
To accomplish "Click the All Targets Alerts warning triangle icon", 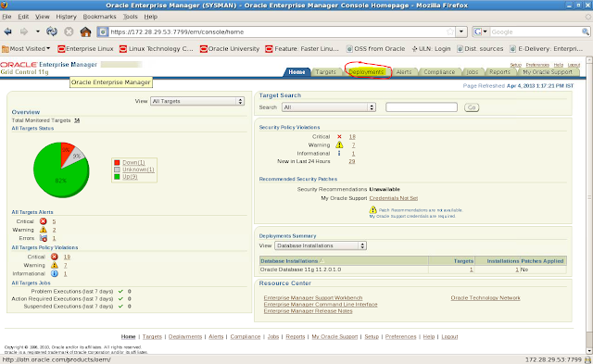I will (44, 230).
